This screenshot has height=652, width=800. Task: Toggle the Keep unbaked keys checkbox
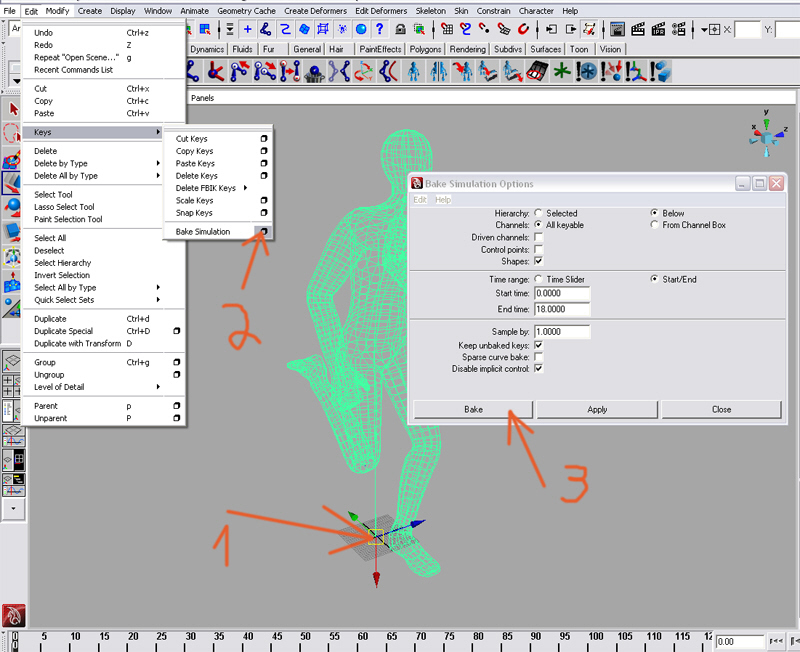coord(539,345)
